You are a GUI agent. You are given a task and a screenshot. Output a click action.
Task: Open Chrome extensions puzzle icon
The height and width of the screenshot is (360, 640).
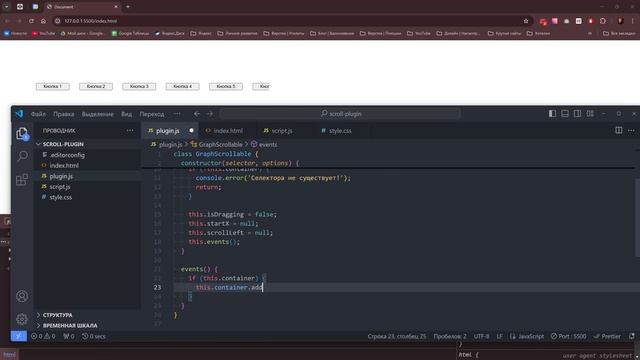(603, 21)
